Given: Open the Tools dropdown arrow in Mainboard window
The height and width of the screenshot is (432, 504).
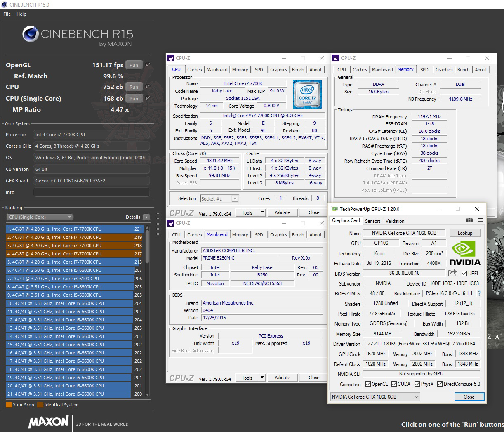Looking at the screenshot, I should 262,378.
